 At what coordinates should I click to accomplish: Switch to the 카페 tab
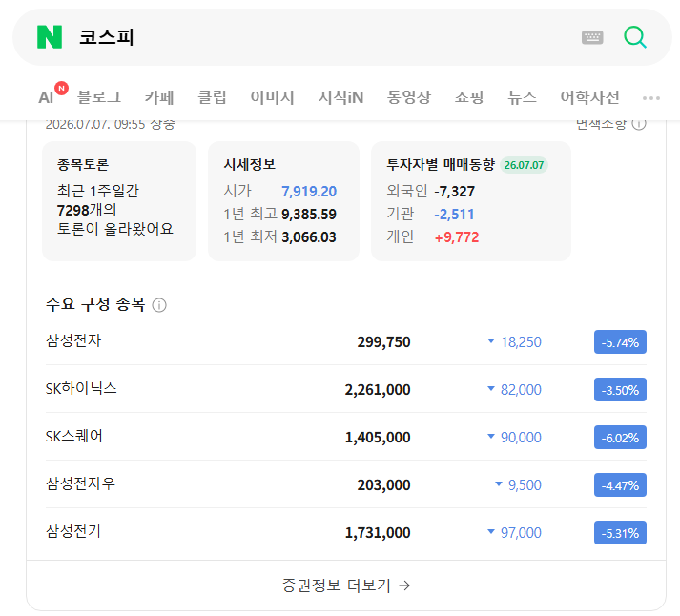tap(159, 97)
